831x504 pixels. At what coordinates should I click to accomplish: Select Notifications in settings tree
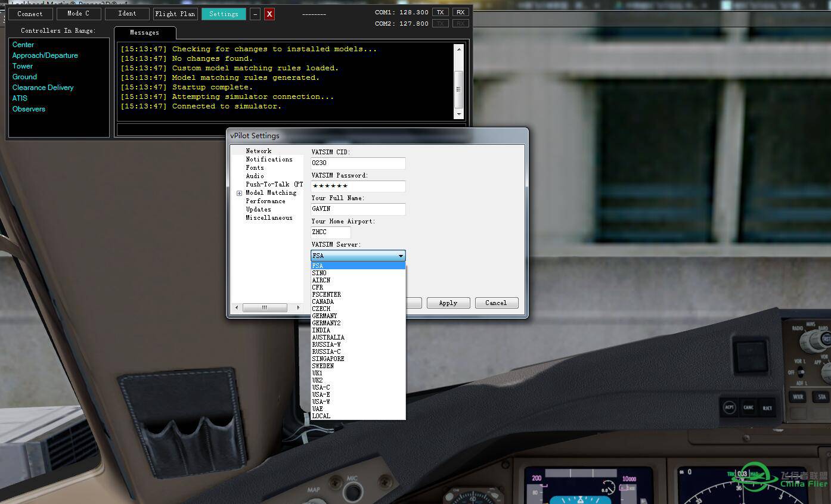tap(269, 160)
